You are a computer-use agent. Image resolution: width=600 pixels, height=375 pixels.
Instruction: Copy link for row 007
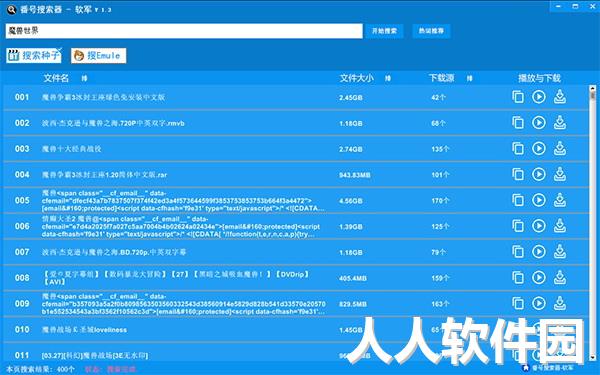click(x=518, y=252)
